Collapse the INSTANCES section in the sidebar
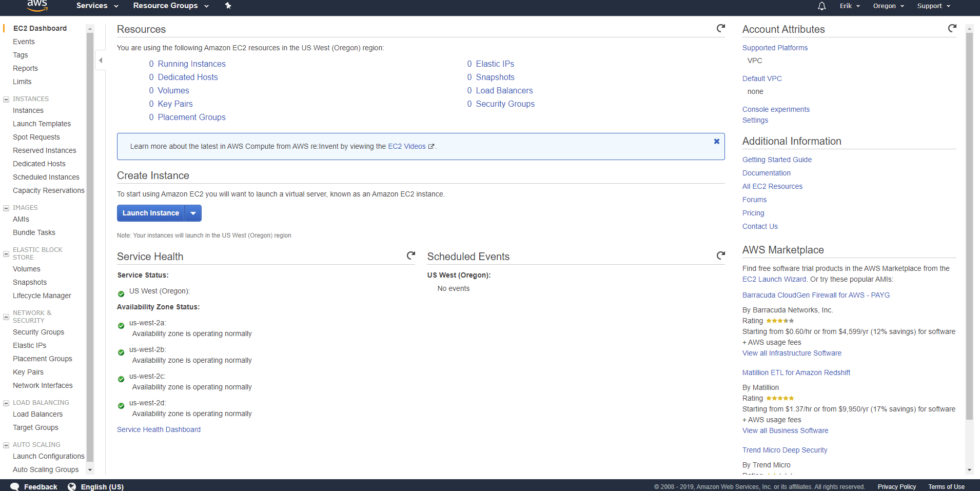Viewport: 980px width, 491px height. click(x=6, y=99)
